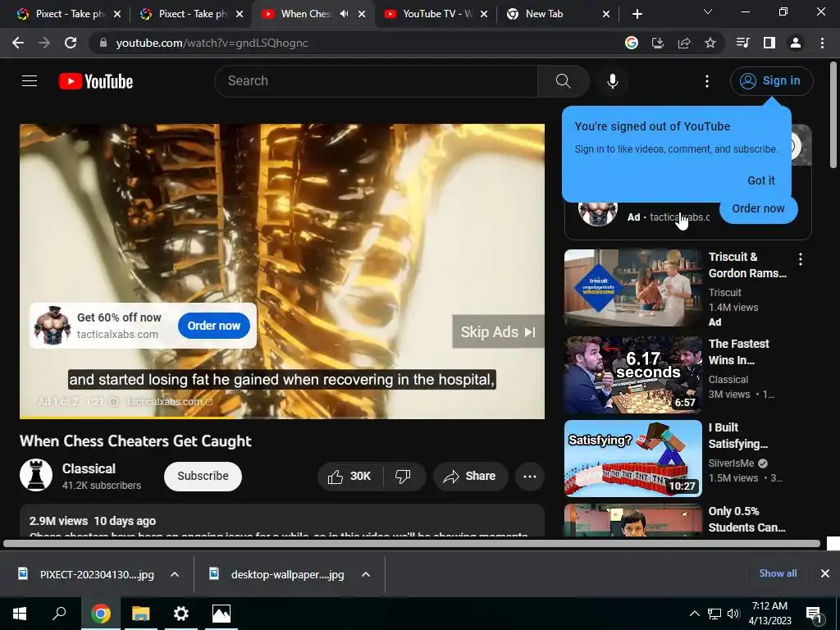
Task: Open the media control icon in Chrome toolbar
Action: pyautogui.click(x=742, y=43)
